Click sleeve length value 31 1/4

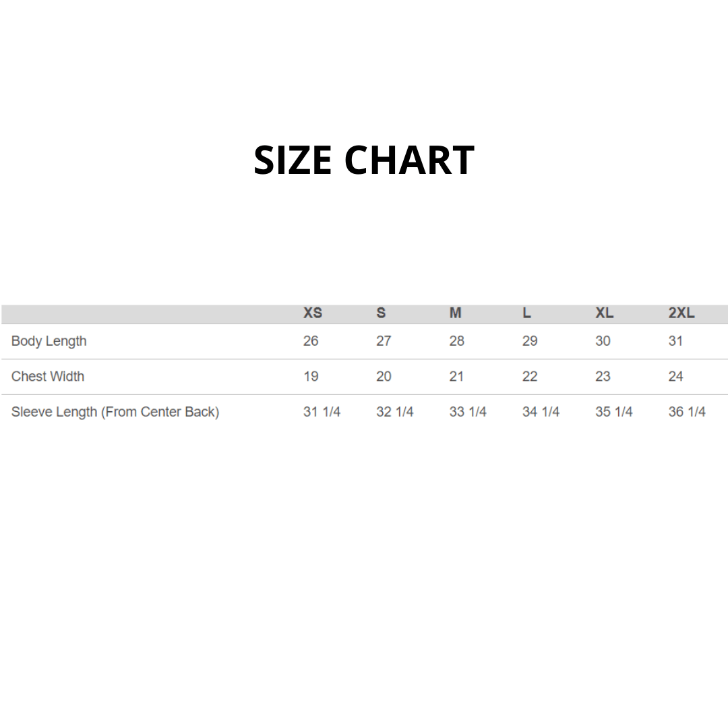tap(322, 412)
